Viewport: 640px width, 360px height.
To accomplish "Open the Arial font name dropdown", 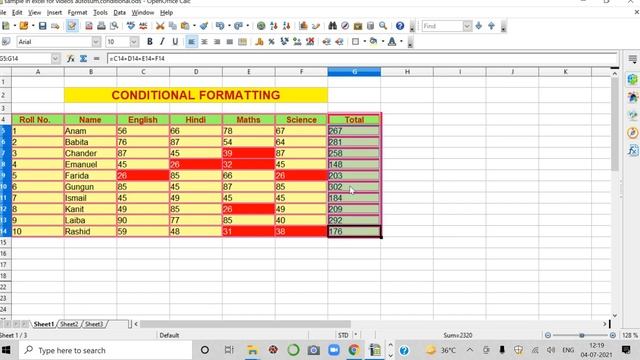I will pos(96,42).
